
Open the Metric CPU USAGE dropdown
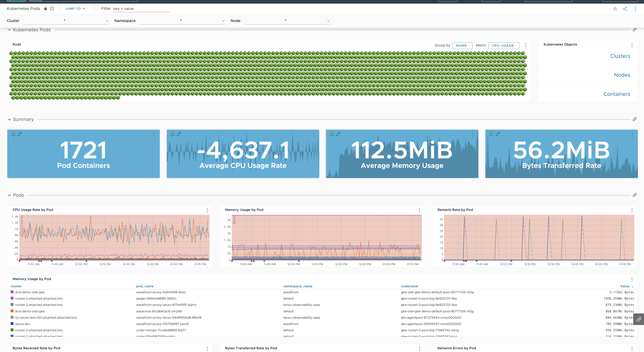pos(504,45)
